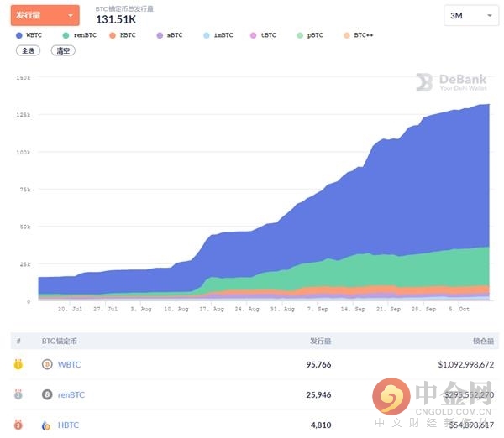Open the WBTC token link

click(69, 364)
